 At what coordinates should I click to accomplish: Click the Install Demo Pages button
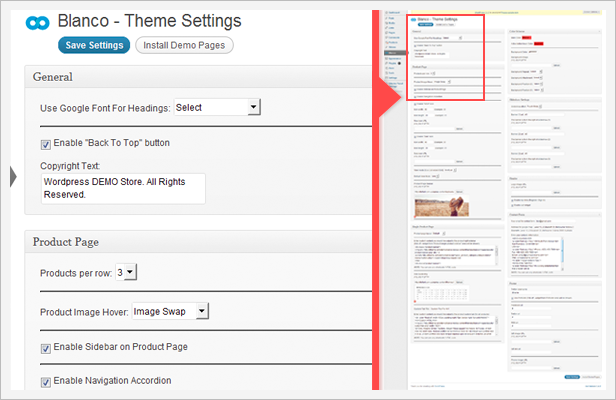(184, 45)
